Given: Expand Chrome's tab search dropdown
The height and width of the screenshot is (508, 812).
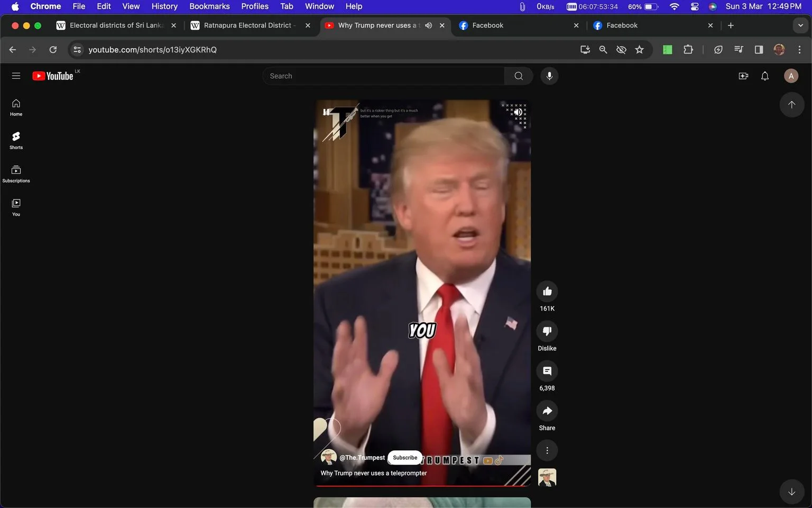Looking at the screenshot, I should click(x=800, y=25).
